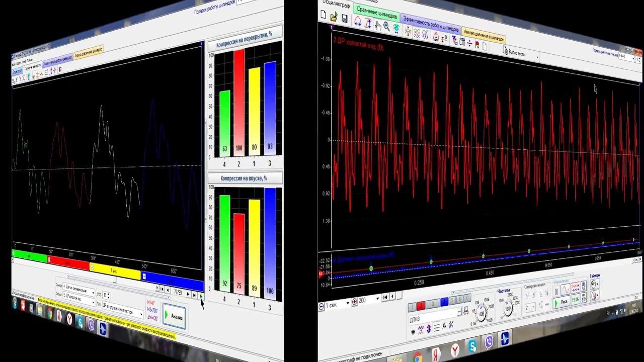Screen dimensions: 644x362
Task: Click the green 15:06 timer display
Action: coord(575,300)
